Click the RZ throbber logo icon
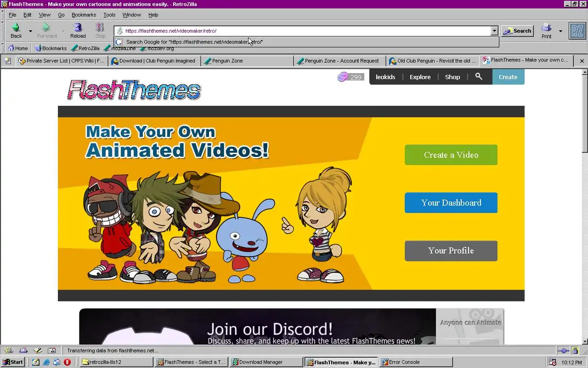Viewport: 588px width, 368px height. [577, 31]
